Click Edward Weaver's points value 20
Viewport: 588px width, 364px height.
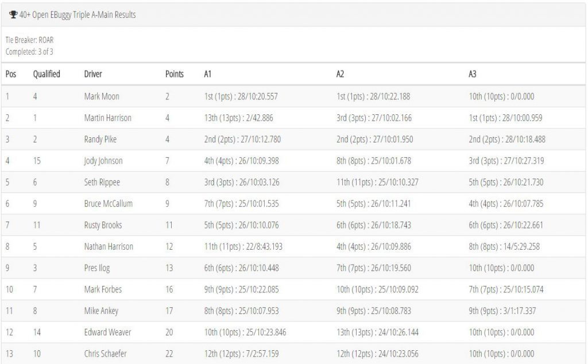169,332
